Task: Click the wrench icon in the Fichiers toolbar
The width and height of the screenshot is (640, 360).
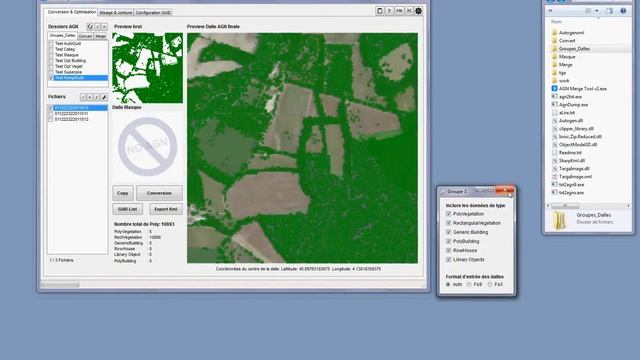Action: [104, 97]
